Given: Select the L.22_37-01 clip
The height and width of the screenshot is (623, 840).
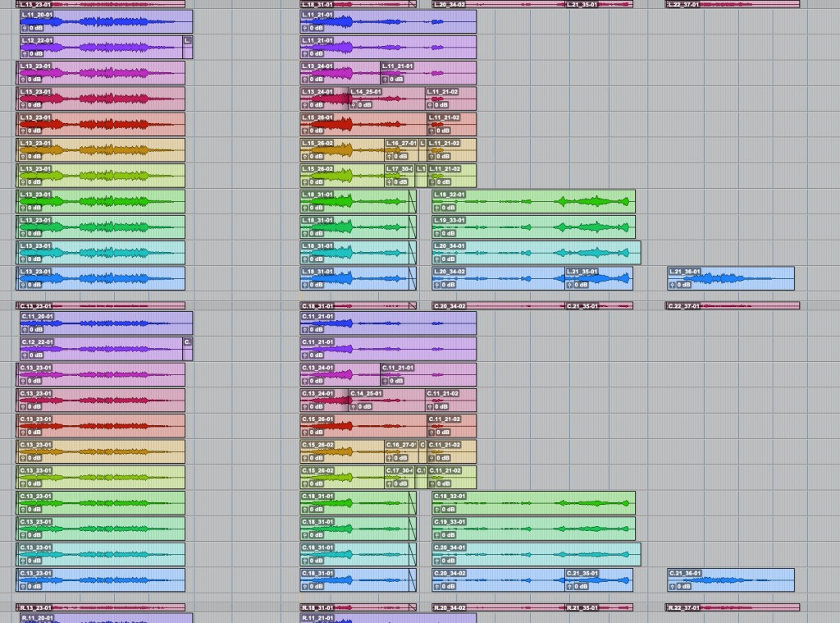Looking at the screenshot, I should click(732, 4).
